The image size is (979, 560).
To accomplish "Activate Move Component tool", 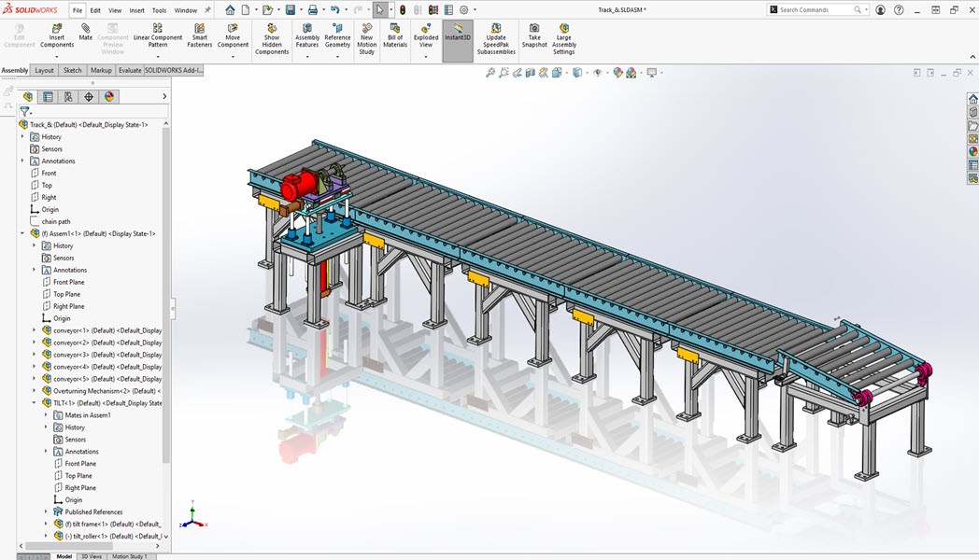I will coord(233,36).
